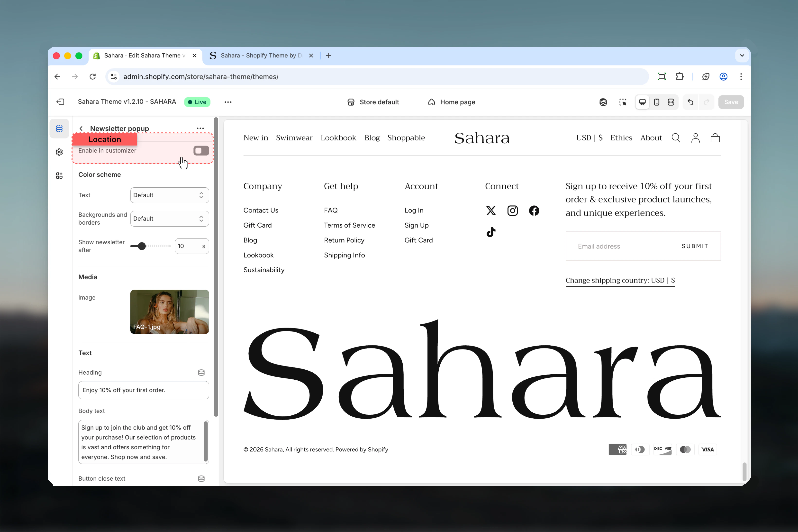Viewport: 798px width, 532px height.
Task: Undo the last change
Action: point(690,102)
